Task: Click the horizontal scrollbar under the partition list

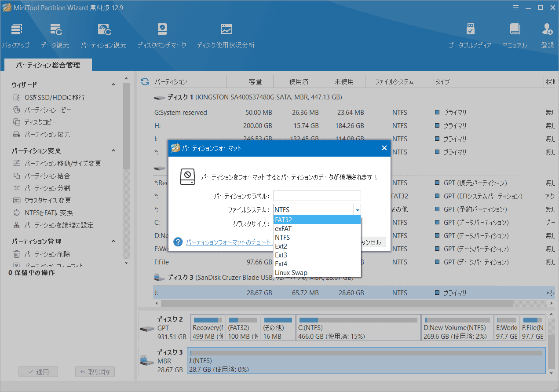Action: tap(336, 304)
